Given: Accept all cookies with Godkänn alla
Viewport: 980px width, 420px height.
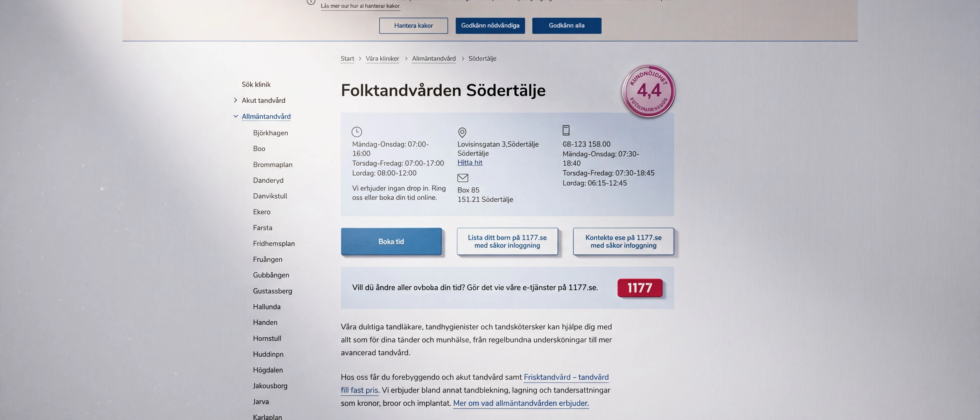Looking at the screenshot, I should 567,26.
